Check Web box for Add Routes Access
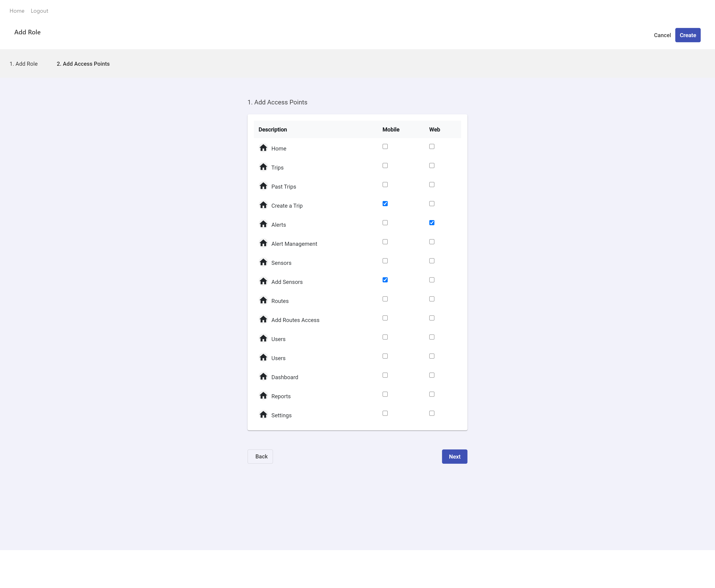This screenshot has width=715, height=588. tap(432, 318)
